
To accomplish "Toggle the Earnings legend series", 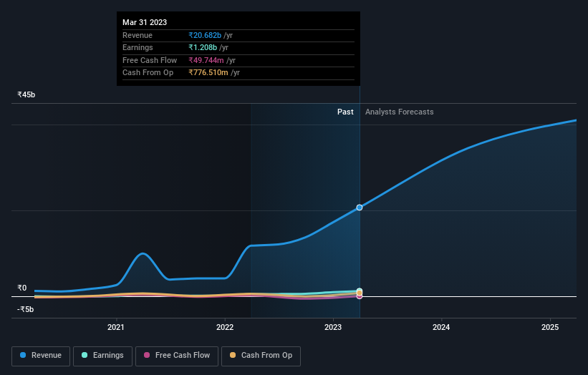I will [x=102, y=356].
